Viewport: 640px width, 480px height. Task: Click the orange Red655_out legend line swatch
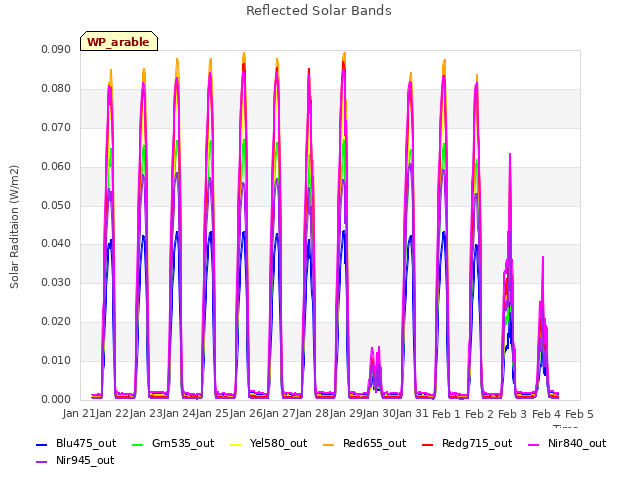pyautogui.click(x=329, y=444)
